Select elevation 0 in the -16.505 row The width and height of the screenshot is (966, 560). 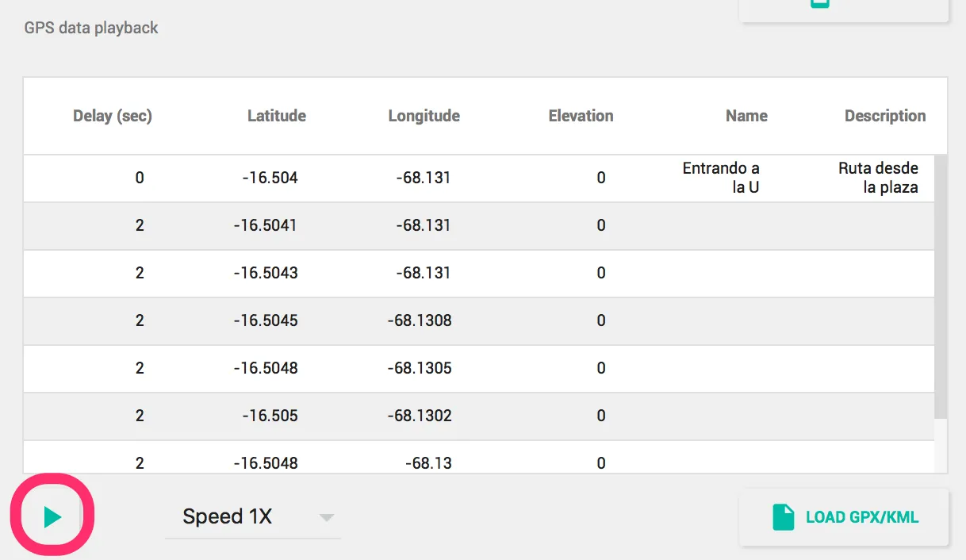[x=601, y=416]
